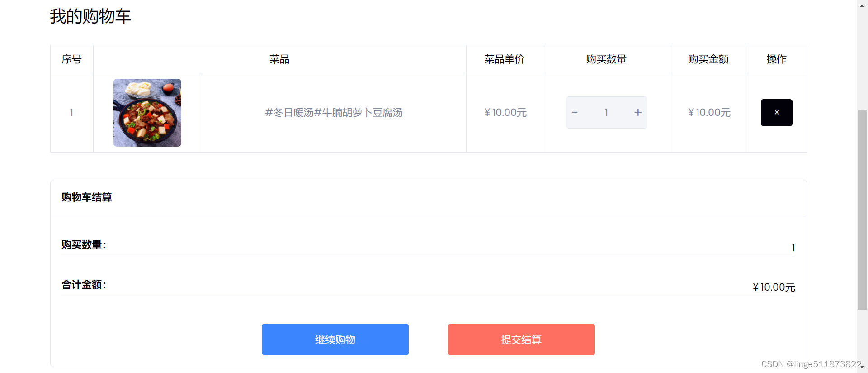Click the 菜品 column header
The height and width of the screenshot is (373, 868).
279,59
